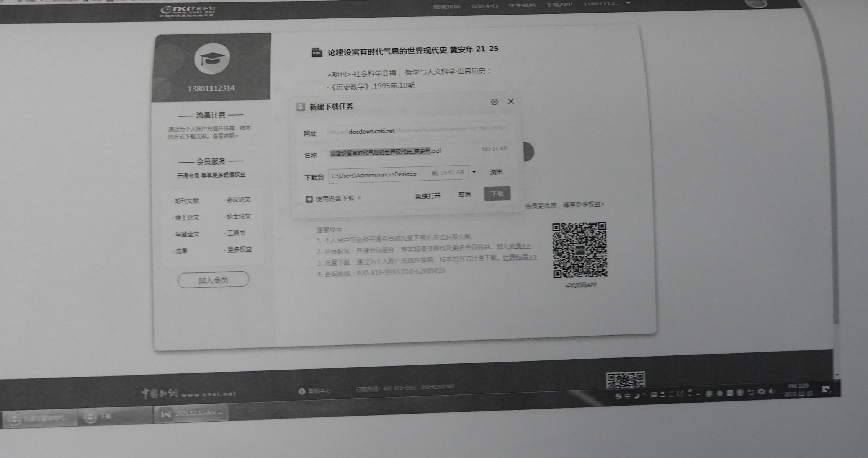The width and height of the screenshot is (868, 458).
Task: Click account 13801112.. in top bar
Action: click(602, 4)
